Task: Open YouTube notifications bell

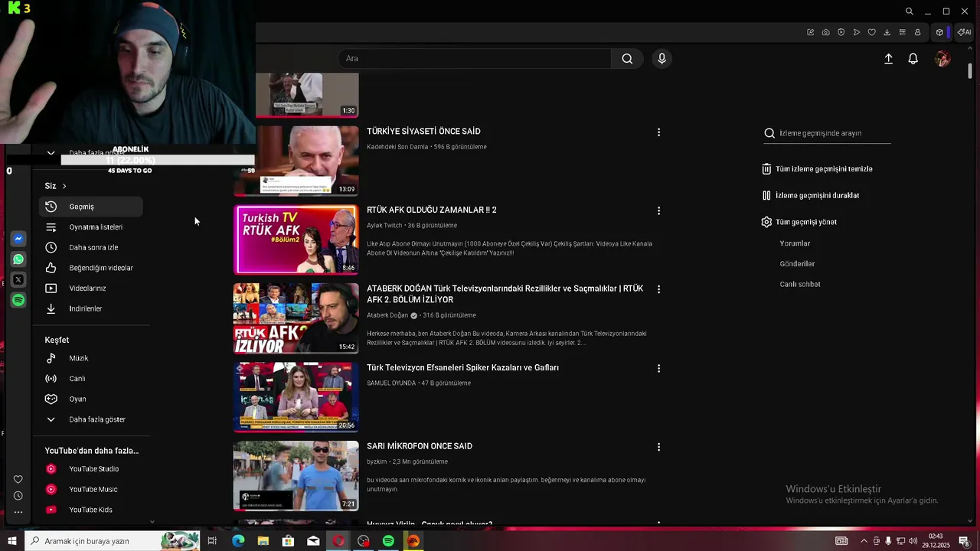Action: coord(913,59)
